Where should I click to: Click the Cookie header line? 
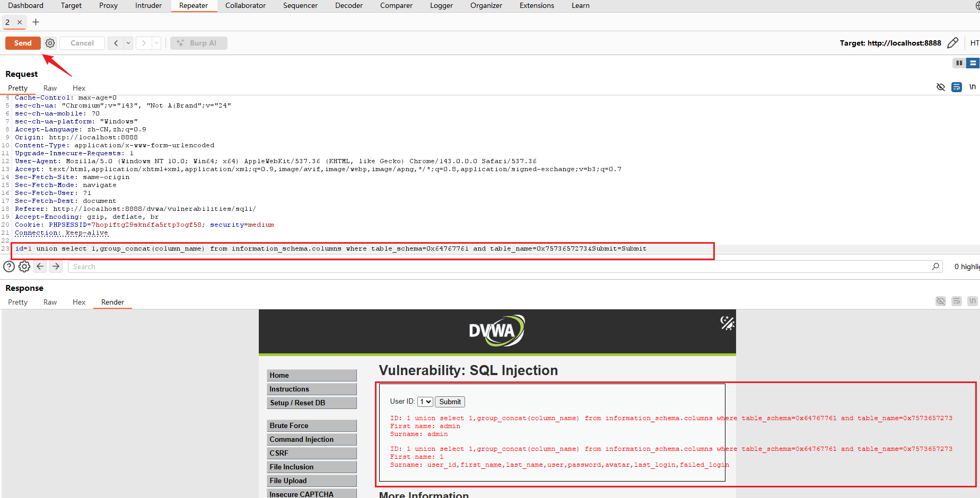144,225
